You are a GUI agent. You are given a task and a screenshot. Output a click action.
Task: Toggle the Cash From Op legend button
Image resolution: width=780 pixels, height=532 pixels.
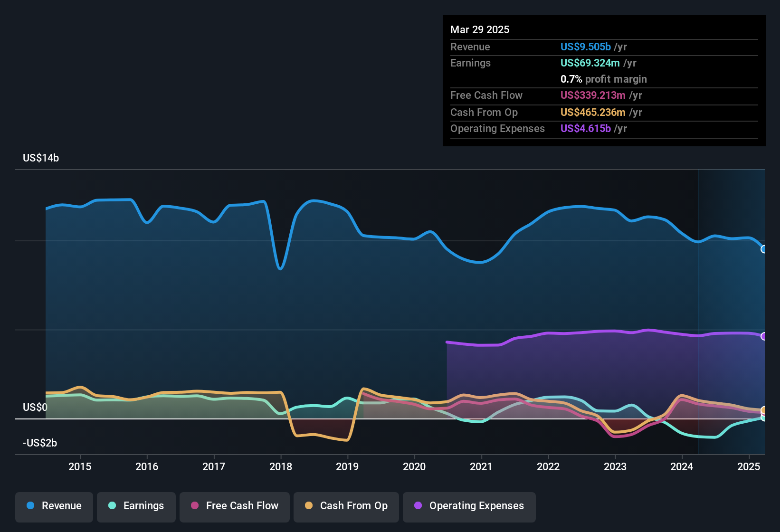pyautogui.click(x=346, y=506)
